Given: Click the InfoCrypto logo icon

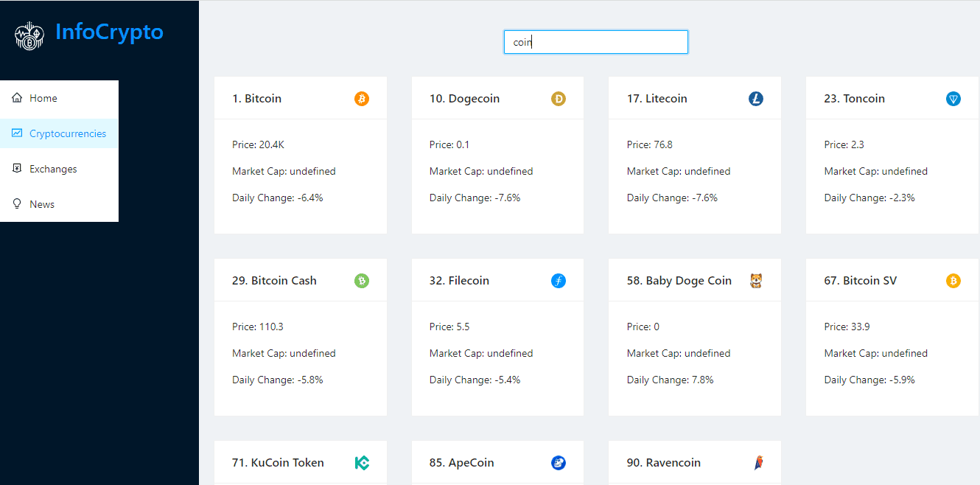Looking at the screenshot, I should coord(29,35).
